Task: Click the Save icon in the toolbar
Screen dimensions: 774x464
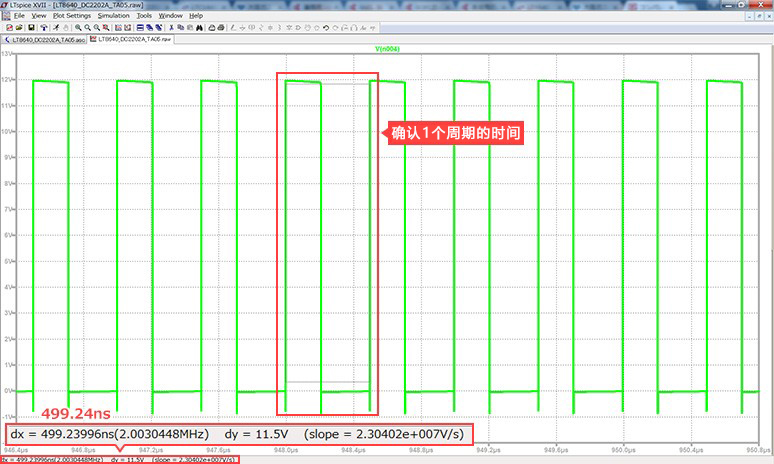Action: pos(31,27)
